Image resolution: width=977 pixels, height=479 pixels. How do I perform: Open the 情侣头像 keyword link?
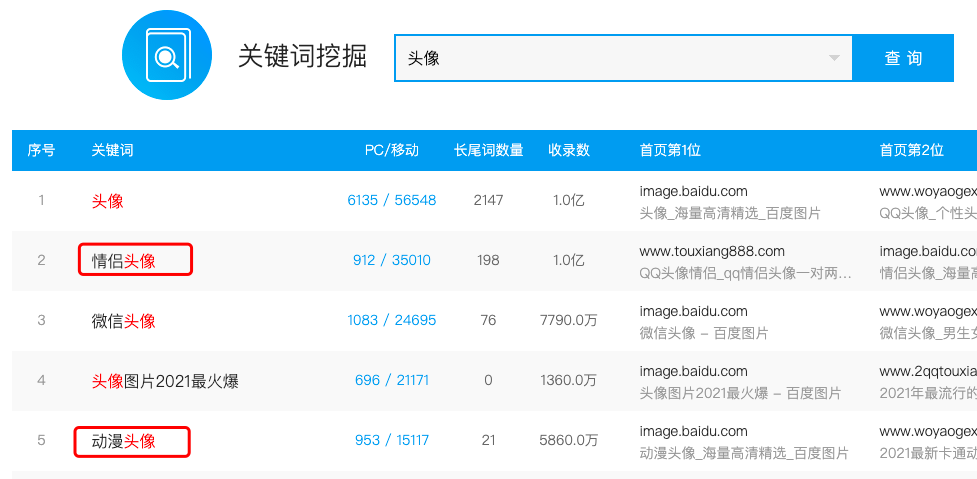[x=124, y=261]
